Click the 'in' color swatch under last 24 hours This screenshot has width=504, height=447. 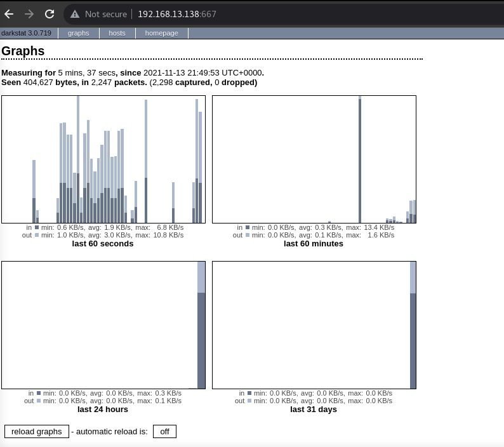coord(39,393)
